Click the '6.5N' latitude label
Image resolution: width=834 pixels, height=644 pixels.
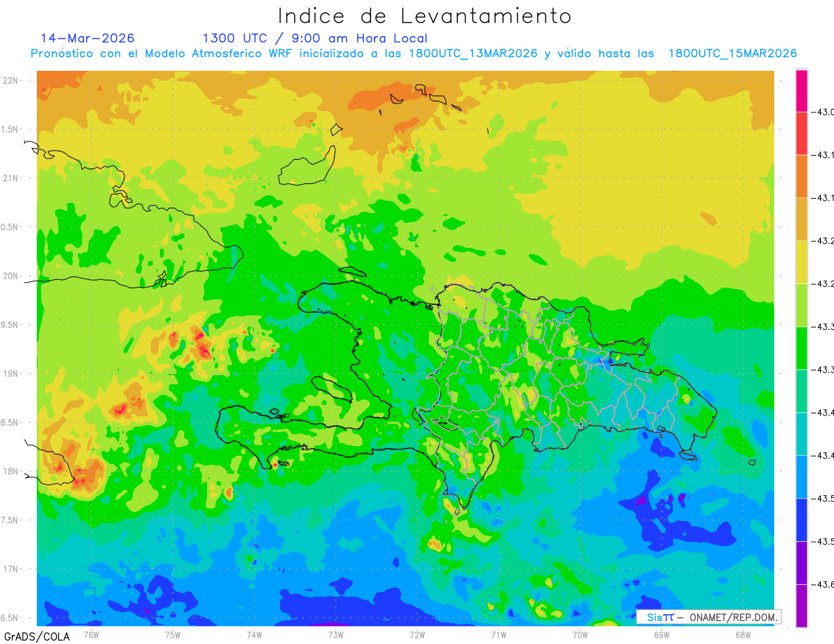pos(10,618)
